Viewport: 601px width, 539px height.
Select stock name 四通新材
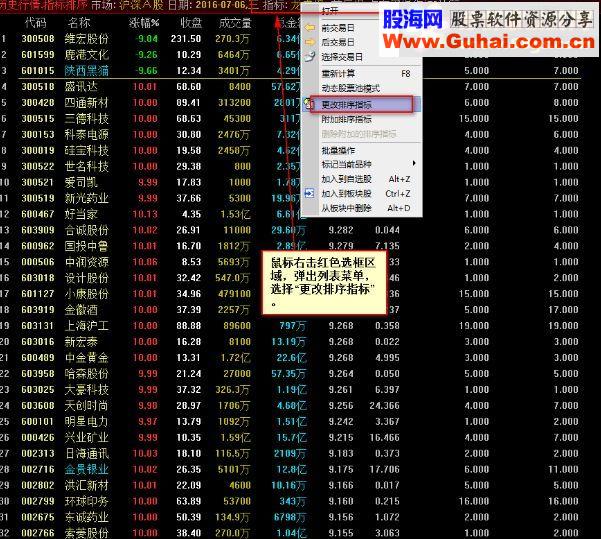(87, 103)
